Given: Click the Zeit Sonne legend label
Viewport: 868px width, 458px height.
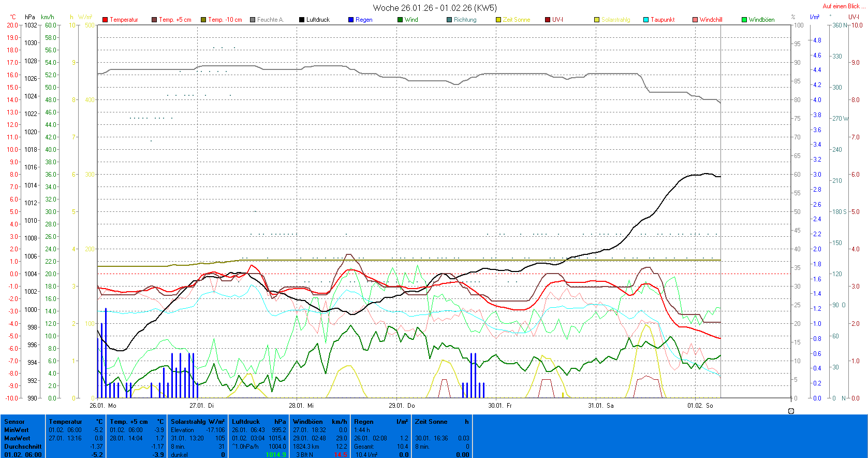Looking at the screenshot, I should [516, 20].
